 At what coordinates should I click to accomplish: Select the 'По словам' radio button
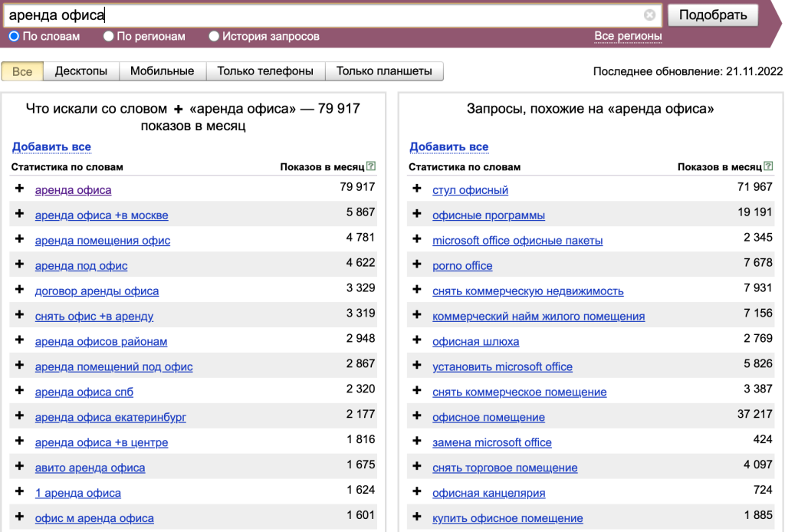click(x=14, y=36)
